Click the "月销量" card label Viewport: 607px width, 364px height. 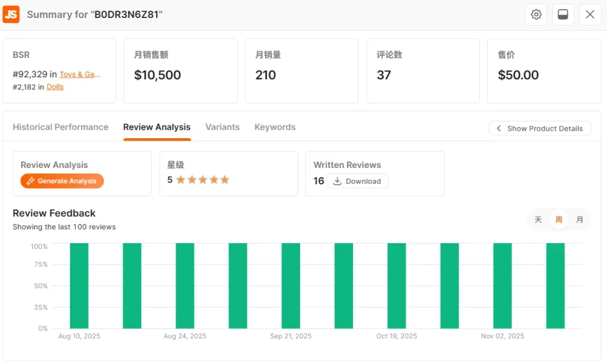[x=268, y=55]
